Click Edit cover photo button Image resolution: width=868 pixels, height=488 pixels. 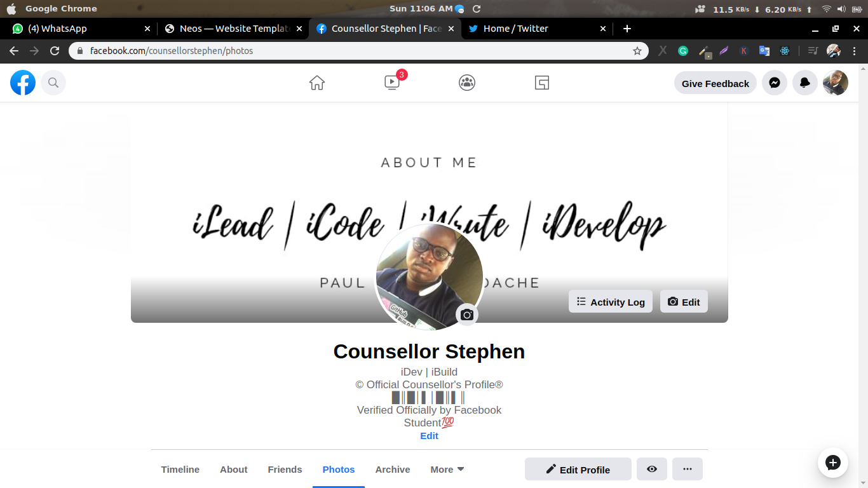pos(684,302)
